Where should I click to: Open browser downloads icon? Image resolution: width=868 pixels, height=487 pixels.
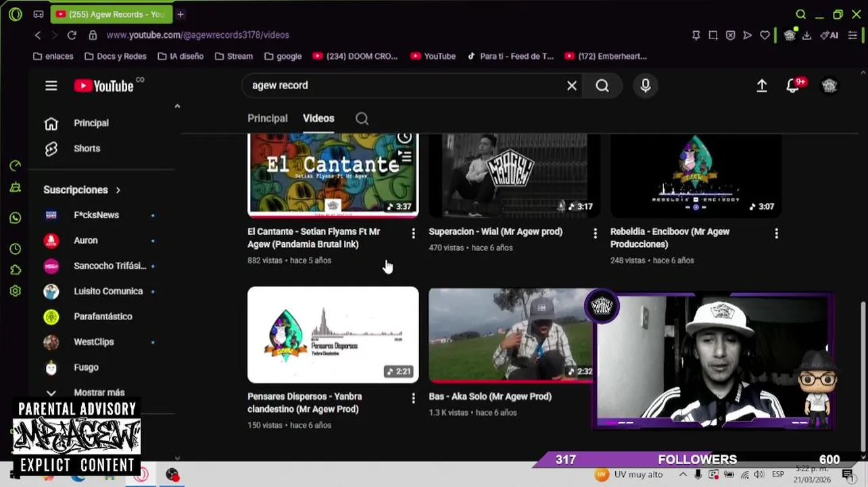[x=806, y=35]
